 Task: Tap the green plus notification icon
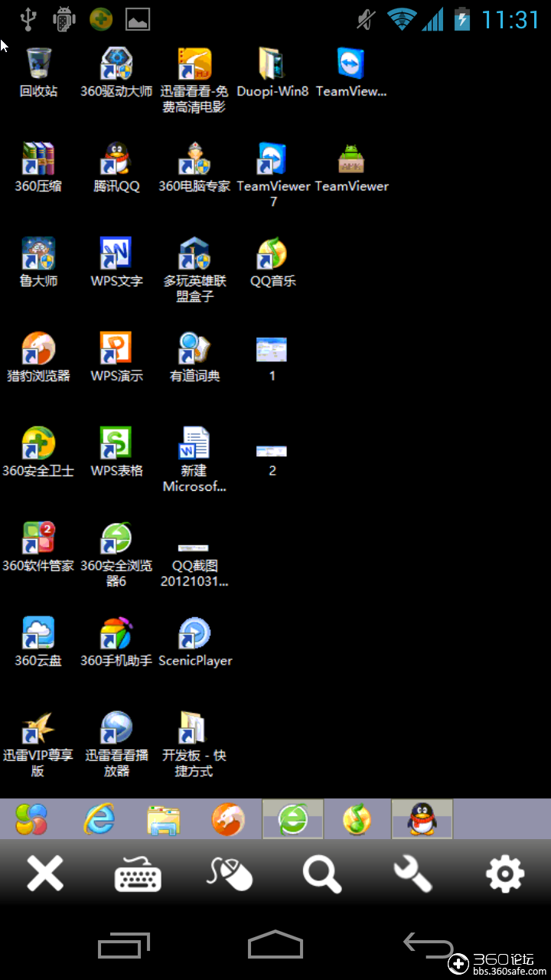click(x=101, y=18)
